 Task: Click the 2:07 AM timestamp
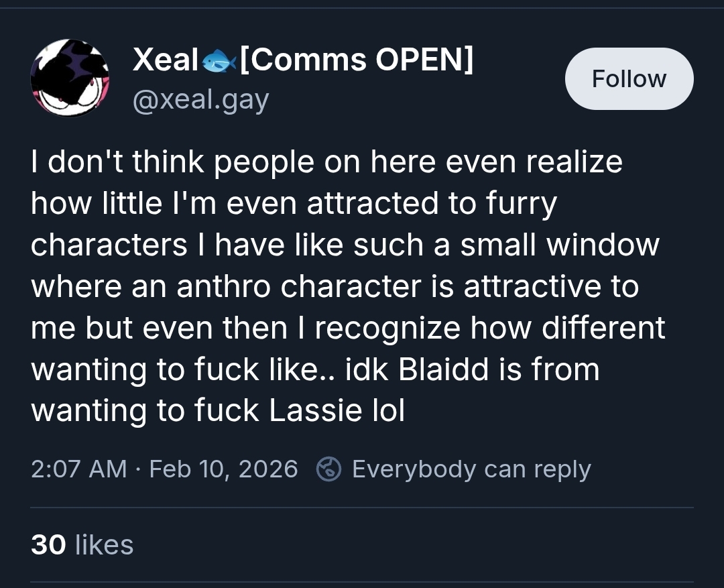(x=78, y=469)
